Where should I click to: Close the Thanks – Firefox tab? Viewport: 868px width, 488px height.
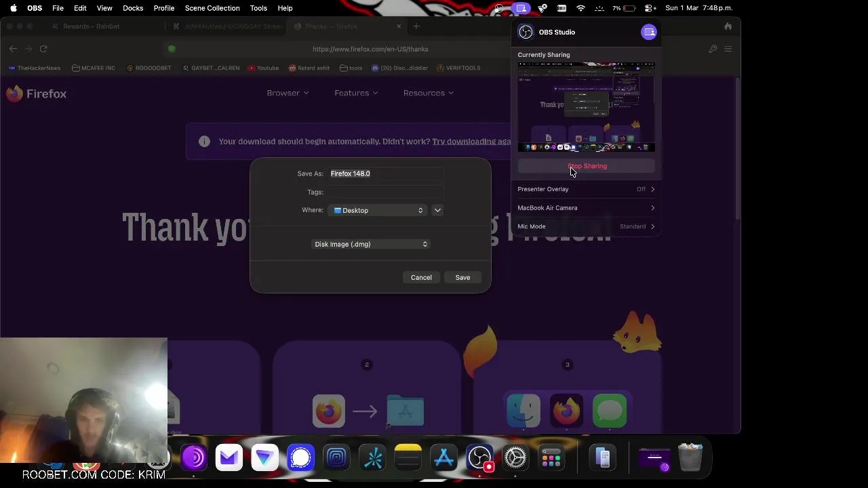pyautogui.click(x=399, y=26)
